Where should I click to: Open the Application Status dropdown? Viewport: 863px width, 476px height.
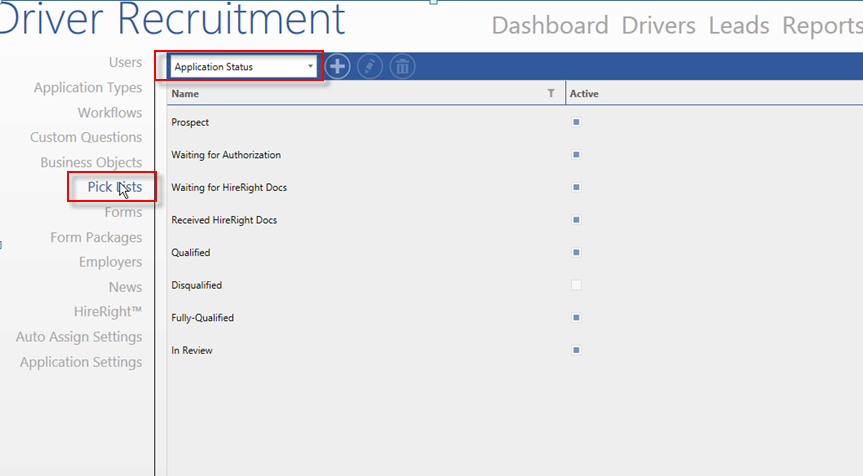243,67
